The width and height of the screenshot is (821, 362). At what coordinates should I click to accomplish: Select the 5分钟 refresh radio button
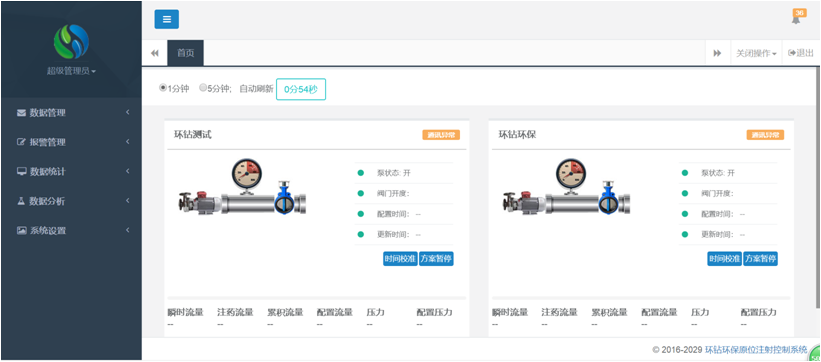(x=203, y=89)
